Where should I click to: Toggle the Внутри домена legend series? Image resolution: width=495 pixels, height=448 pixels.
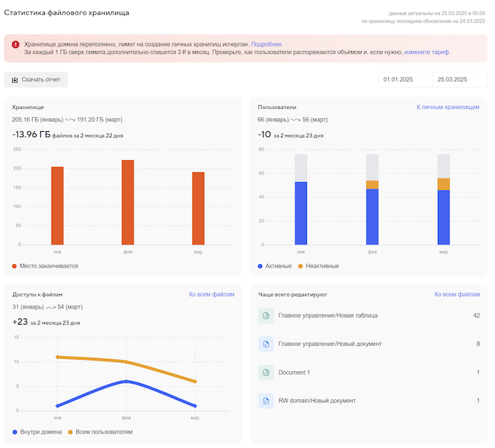15,432
